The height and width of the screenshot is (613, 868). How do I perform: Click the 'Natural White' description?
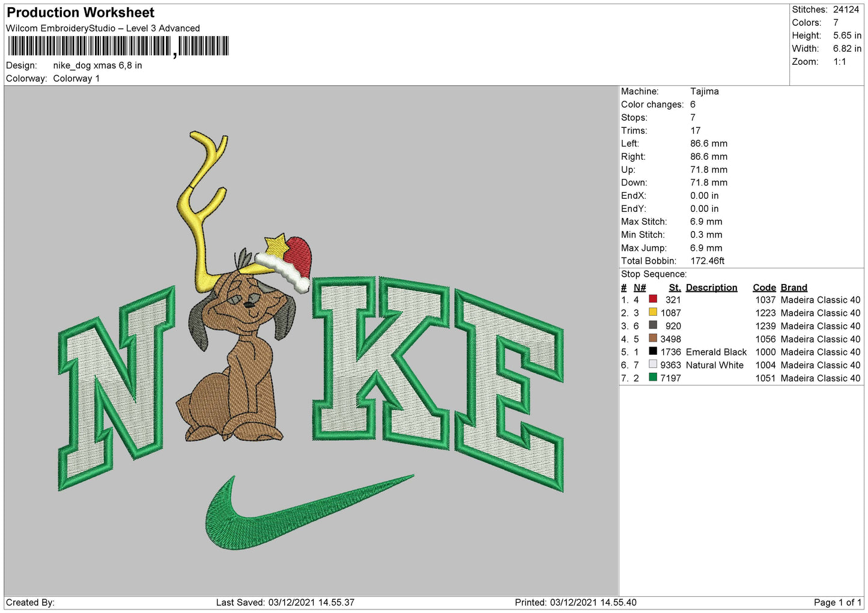pos(715,365)
